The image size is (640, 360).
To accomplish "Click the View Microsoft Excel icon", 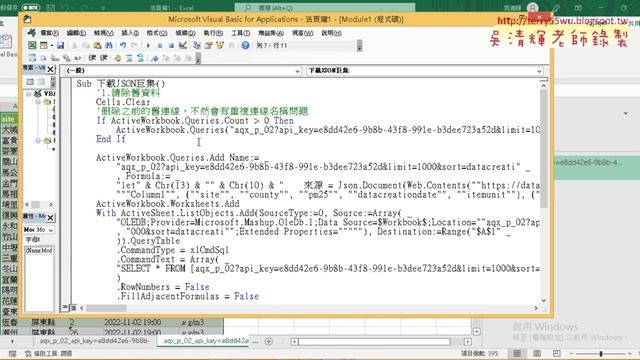I will coord(32,45).
